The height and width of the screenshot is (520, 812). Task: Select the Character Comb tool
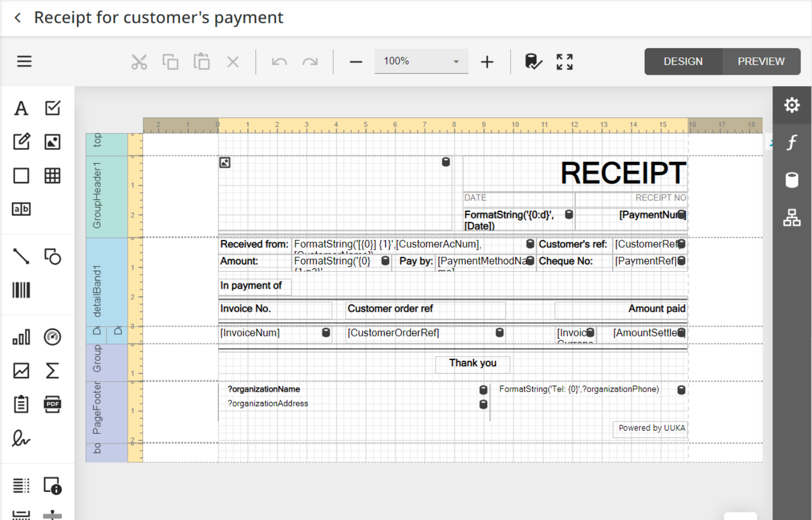(21, 209)
